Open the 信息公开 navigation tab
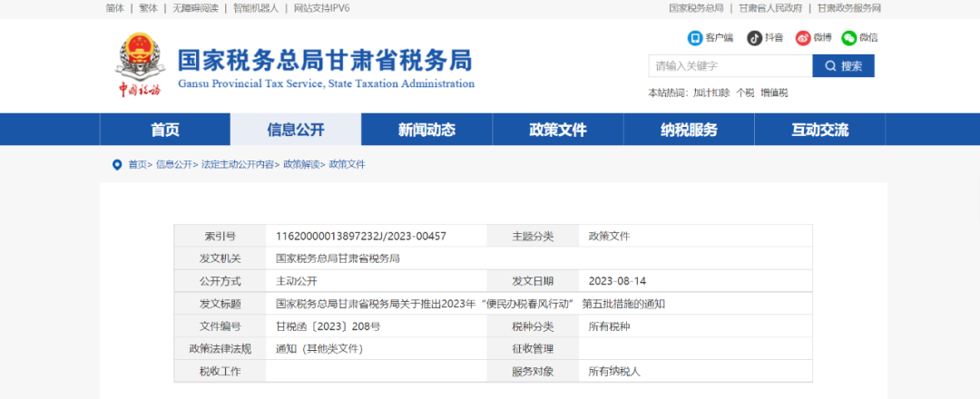980x399 pixels. tap(296, 130)
